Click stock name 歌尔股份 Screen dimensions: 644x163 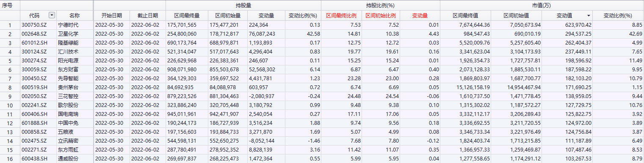[x=68, y=105]
